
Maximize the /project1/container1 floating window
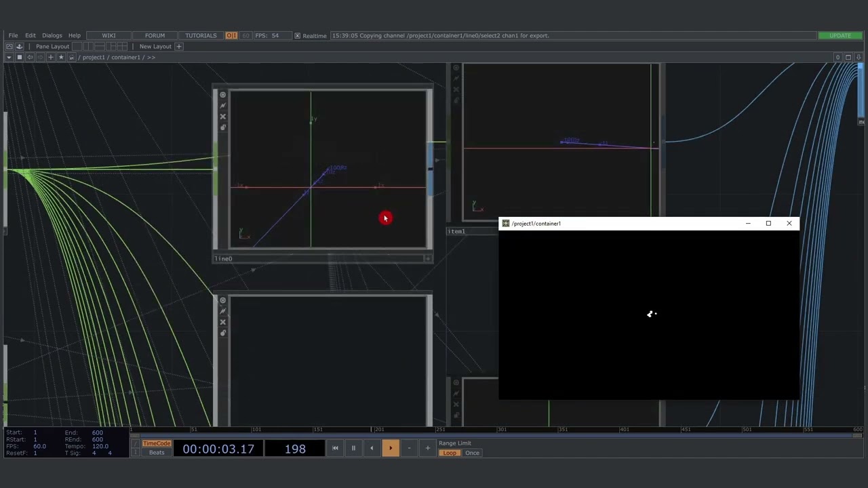[768, 223]
